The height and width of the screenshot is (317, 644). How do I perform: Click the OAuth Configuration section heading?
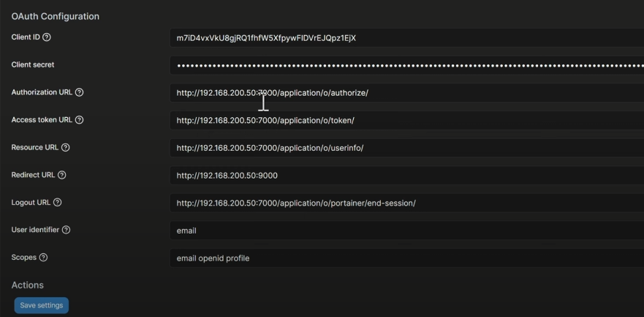[x=56, y=16]
